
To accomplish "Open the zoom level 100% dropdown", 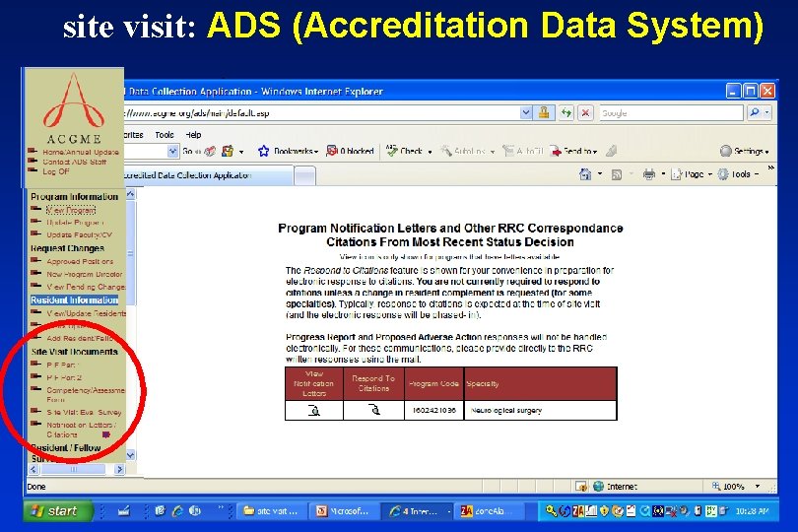I will pos(758,486).
